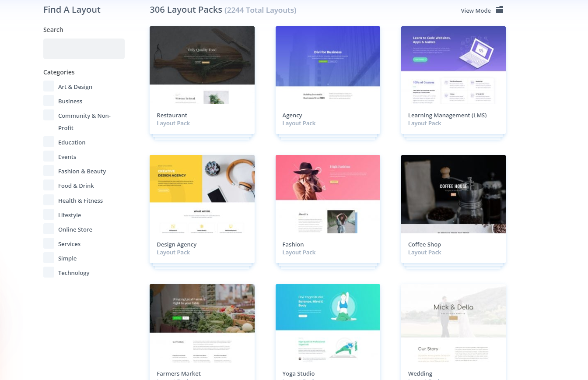Focus the layout Search input field

[84, 49]
